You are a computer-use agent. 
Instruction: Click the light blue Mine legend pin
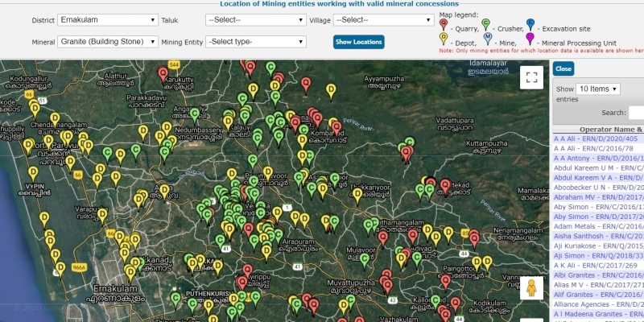pos(487,38)
